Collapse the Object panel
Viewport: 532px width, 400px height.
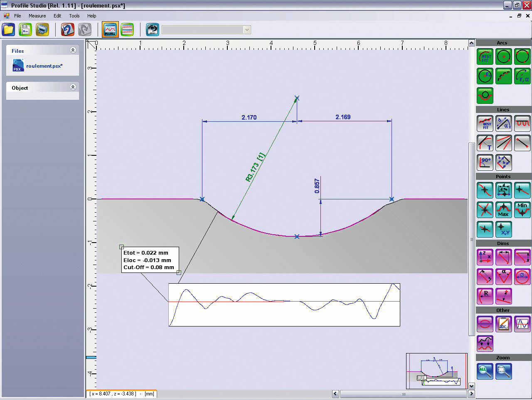tap(73, 87)
